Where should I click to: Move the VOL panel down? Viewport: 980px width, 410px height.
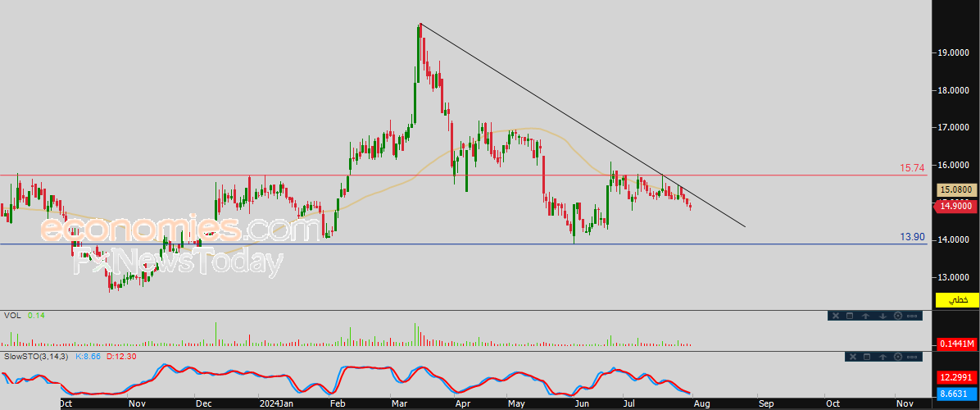coord(882,316)
